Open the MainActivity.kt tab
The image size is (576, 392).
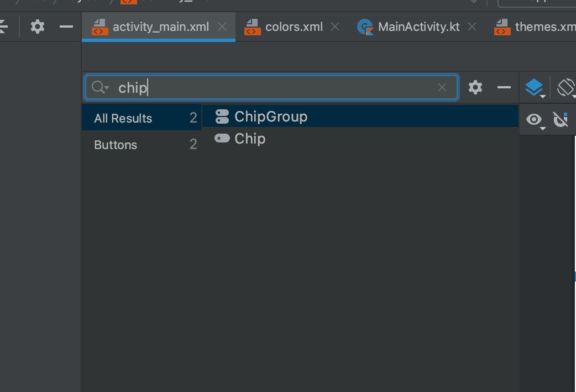[x=417, y=26]
